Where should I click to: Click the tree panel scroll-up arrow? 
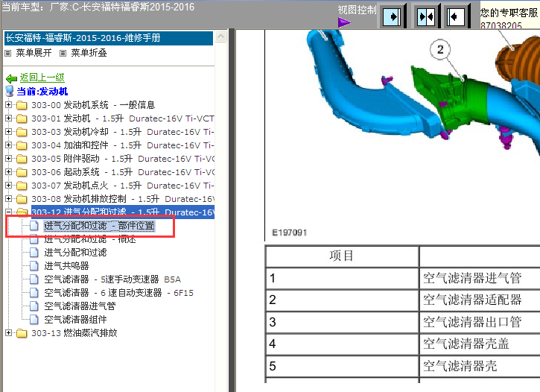pos(220,37)
